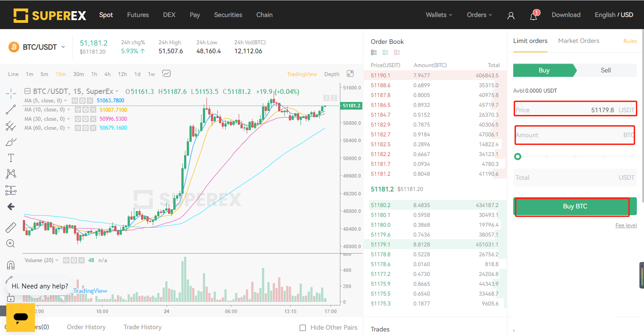Screen dimensions: 644x335
Task: Open the MA (30, close, 0) dropdown arrow
Action: click(x=68, y=119)
